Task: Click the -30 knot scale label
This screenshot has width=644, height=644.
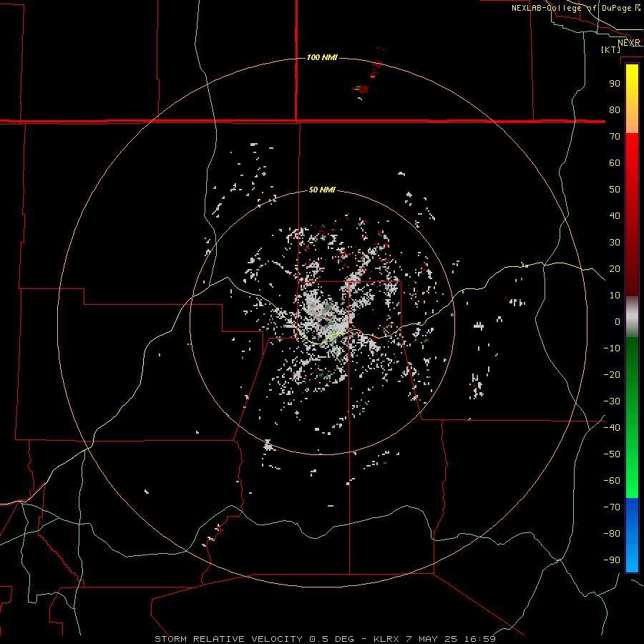Action: coord(612,401)
